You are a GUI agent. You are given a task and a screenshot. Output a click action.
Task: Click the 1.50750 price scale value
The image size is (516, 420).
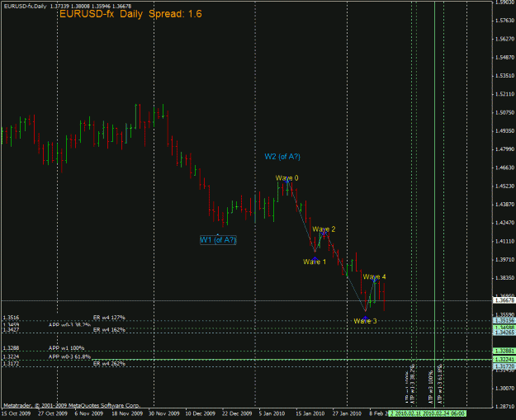pyautogui.click(x=504, y=112)
